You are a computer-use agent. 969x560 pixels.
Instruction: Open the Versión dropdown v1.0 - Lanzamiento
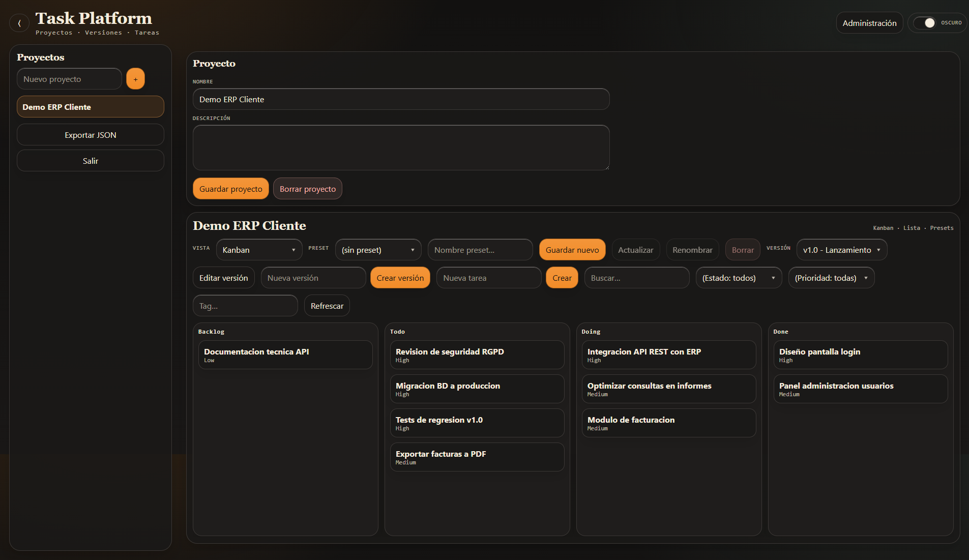coord(841,250)
